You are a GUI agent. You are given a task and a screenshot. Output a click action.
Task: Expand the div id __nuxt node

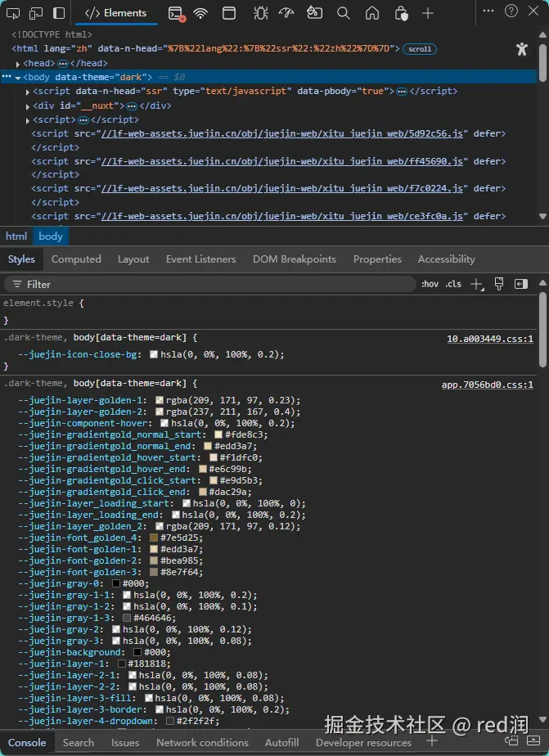[28, 106]
